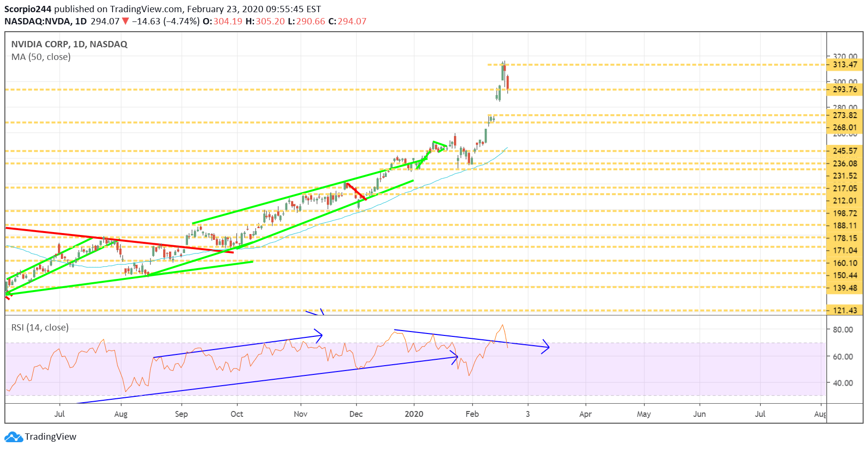The height and width of the screenshot is (450, 868).
Task: Select the 178.15 price label
Action: 845,238
